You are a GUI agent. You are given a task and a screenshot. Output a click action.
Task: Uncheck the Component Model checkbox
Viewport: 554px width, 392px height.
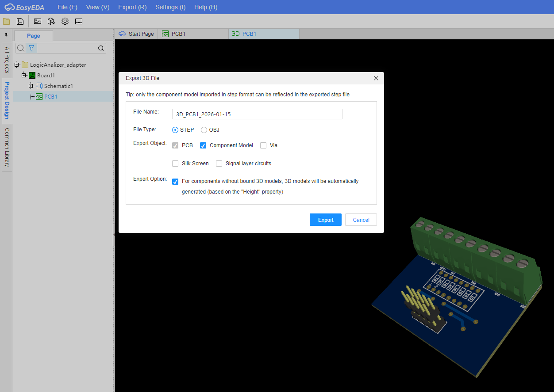point(203,145)
